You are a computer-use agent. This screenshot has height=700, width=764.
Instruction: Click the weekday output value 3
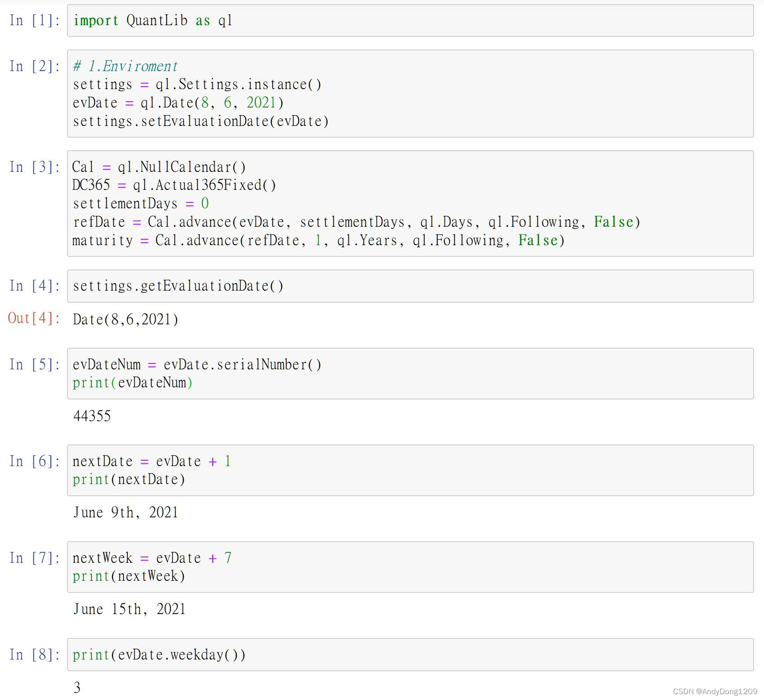77,687
